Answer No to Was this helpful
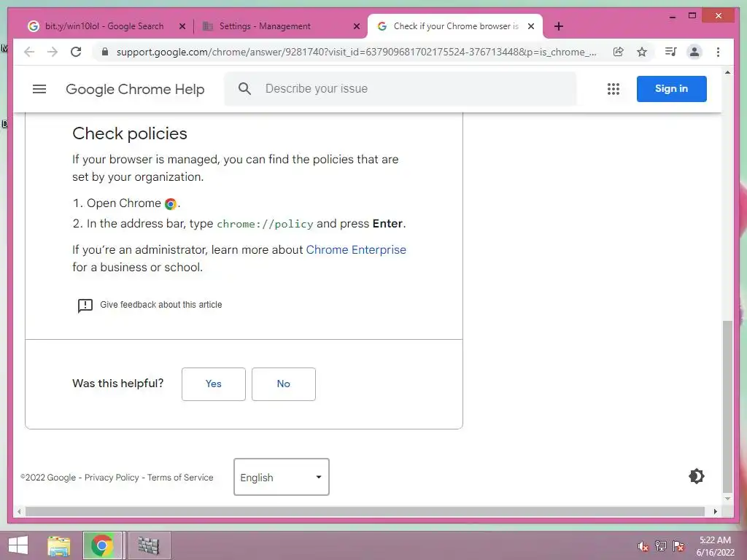 pos(284,384)
